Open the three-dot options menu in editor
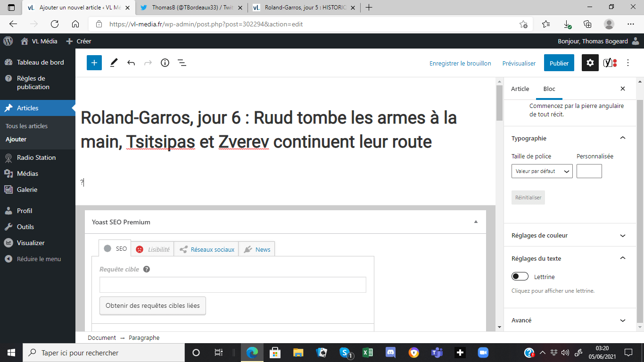Screen dimensions: 644x362 coord(628,63)
